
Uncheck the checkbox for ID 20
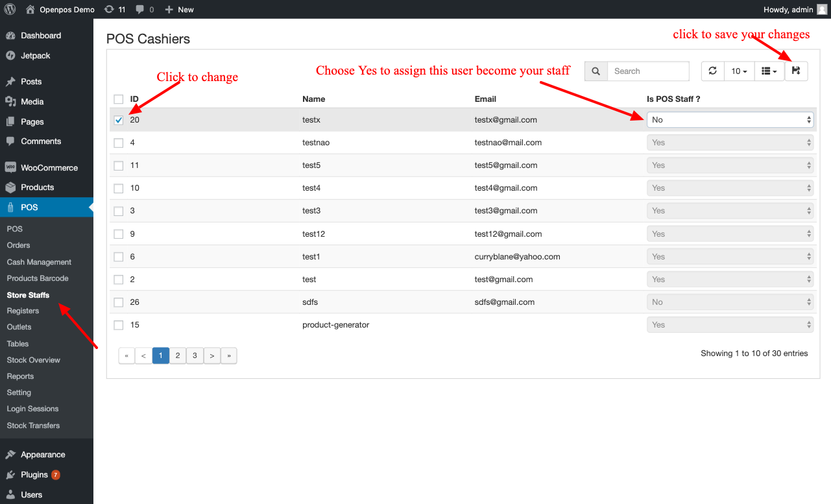coord(119,120)
